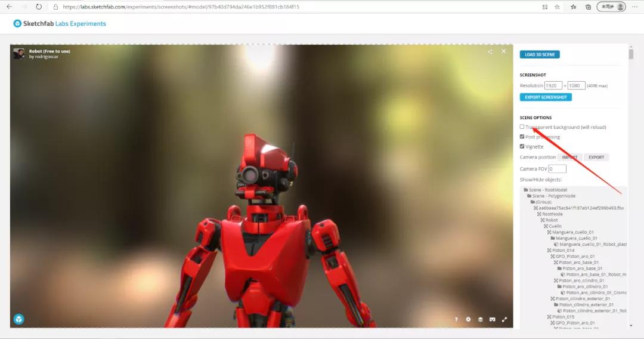Click the share icon on the viewer
The height and width of the screenshot is (339, 644).
click(x=490, y=51)
